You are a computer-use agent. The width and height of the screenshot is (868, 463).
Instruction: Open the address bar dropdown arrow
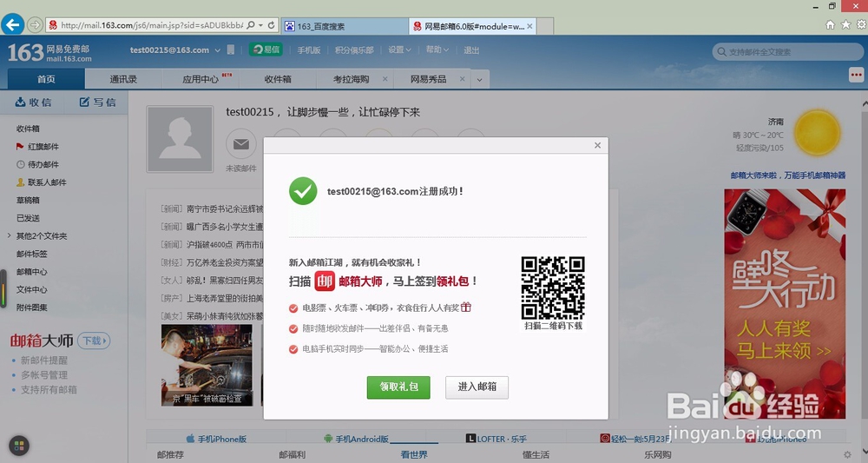pos(260,25)
